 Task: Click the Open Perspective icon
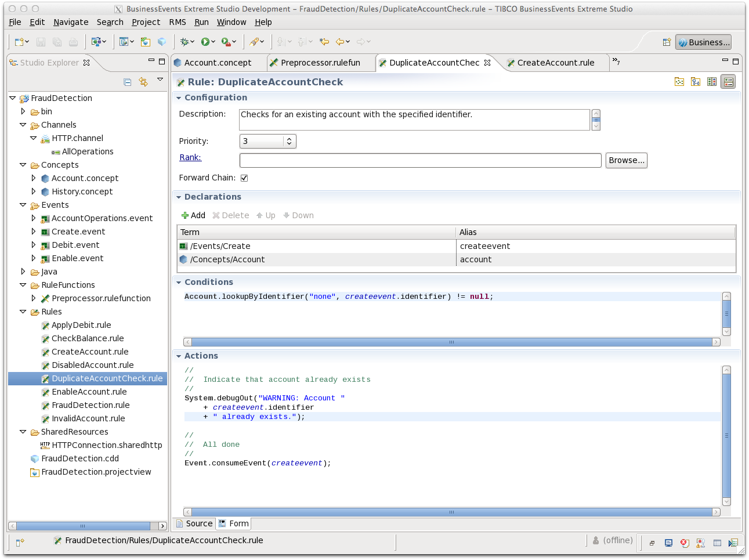(x=667, y=42)
